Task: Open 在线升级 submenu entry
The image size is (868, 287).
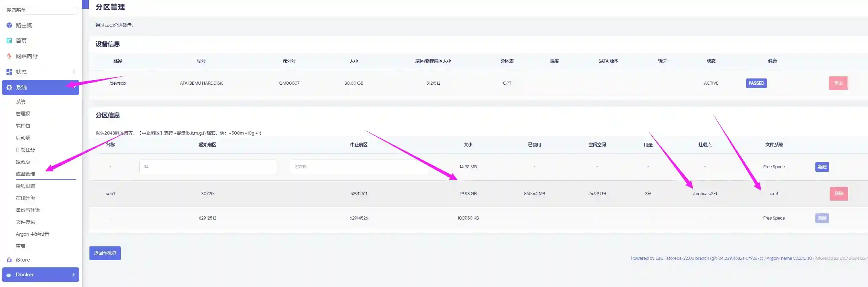Action: click(x=25, y=198)
